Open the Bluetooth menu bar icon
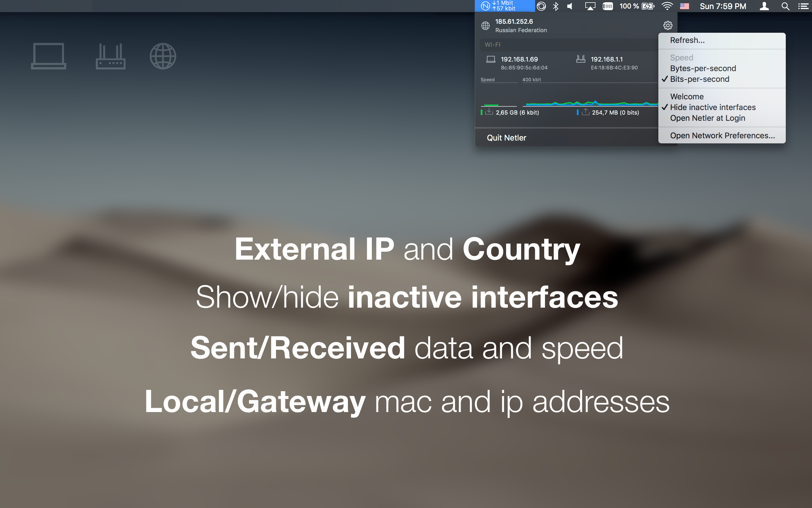This screenshot has width=812, height=508. [556, 6]
